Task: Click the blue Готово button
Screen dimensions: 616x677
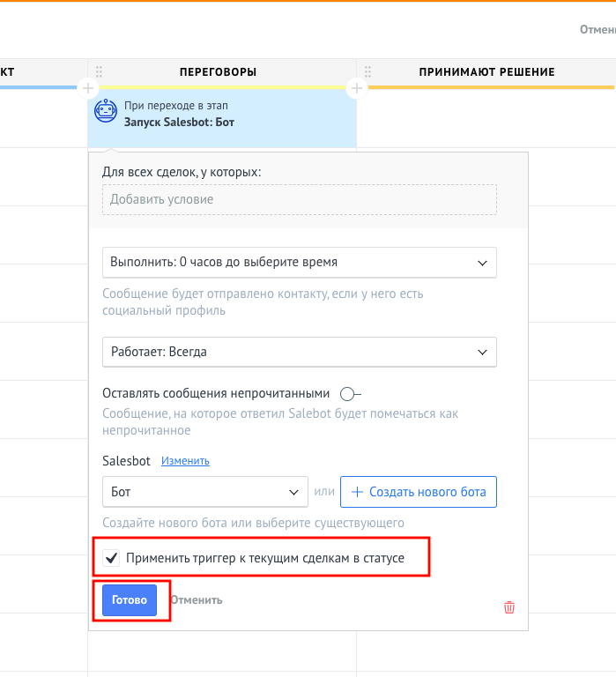Action: [130, 600]
